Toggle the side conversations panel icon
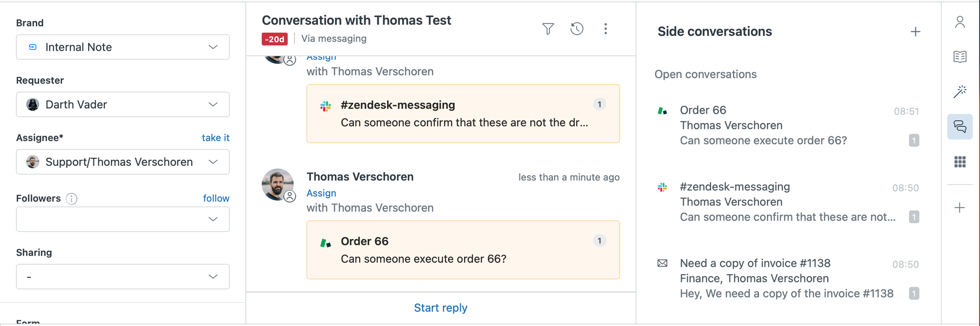This screenshot has height=326, width=980. point(959,127)
